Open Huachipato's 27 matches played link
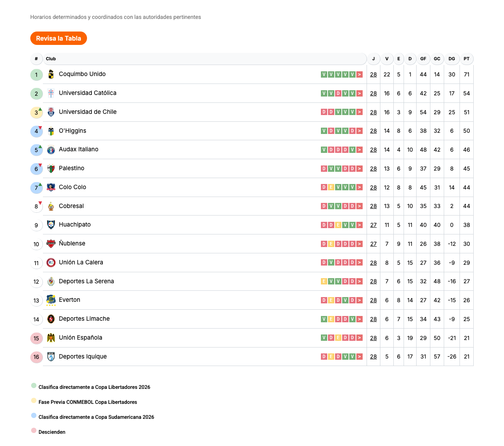 coord(373,225)
